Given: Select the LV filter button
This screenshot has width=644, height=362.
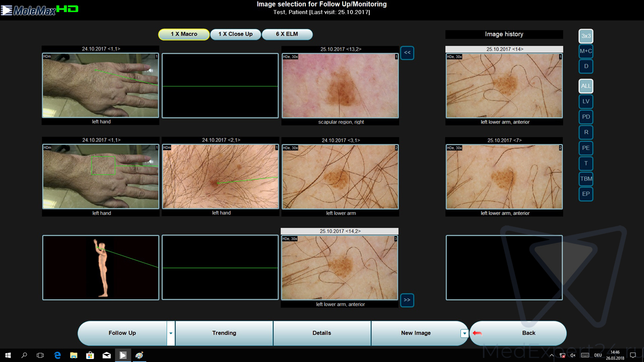Looking at the screenshot, I should 586,102.
